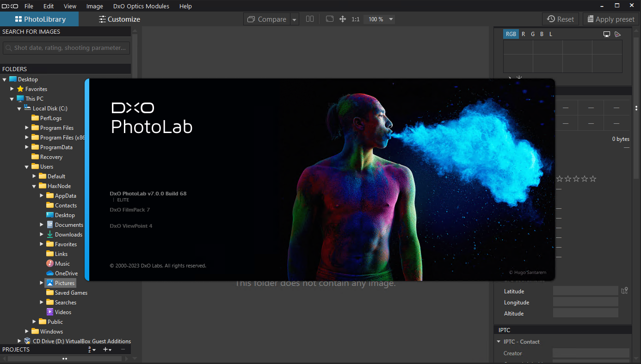The image size is (641, 364).
Task: Open the DxO Optics Modules menu
Action: pos(141,6)
